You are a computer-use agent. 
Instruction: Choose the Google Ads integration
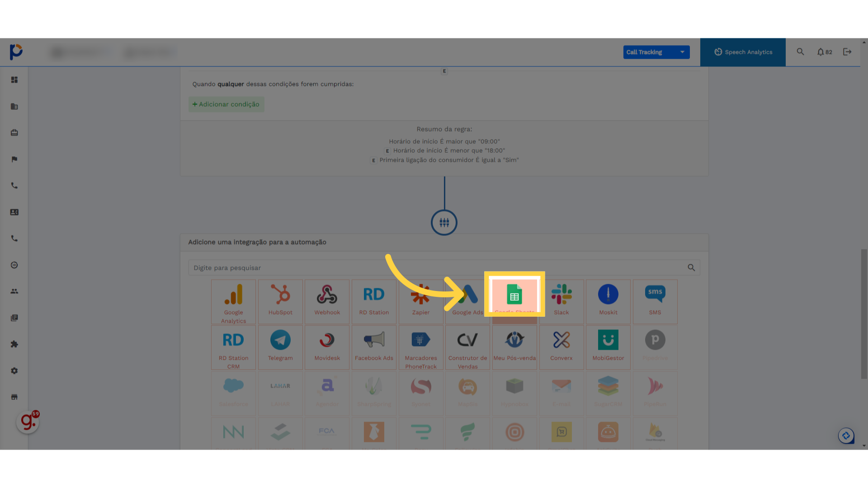467,301
